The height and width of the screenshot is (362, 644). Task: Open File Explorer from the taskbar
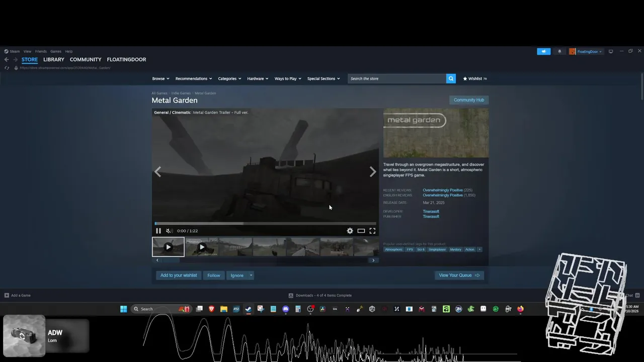[x=224, y=309]
